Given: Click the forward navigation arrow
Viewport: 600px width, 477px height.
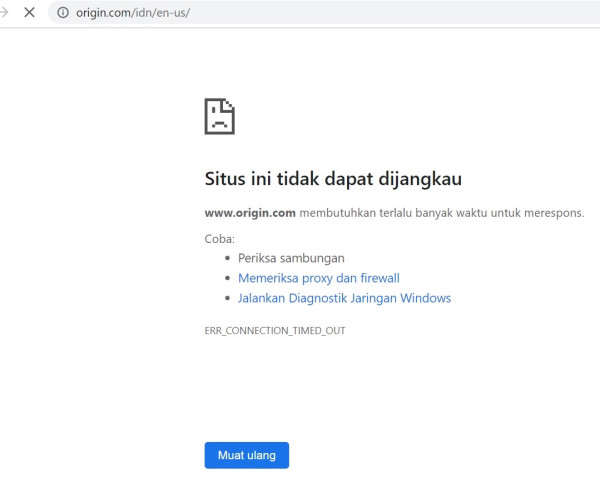Looking at the screenshot, I should point(4,12).
